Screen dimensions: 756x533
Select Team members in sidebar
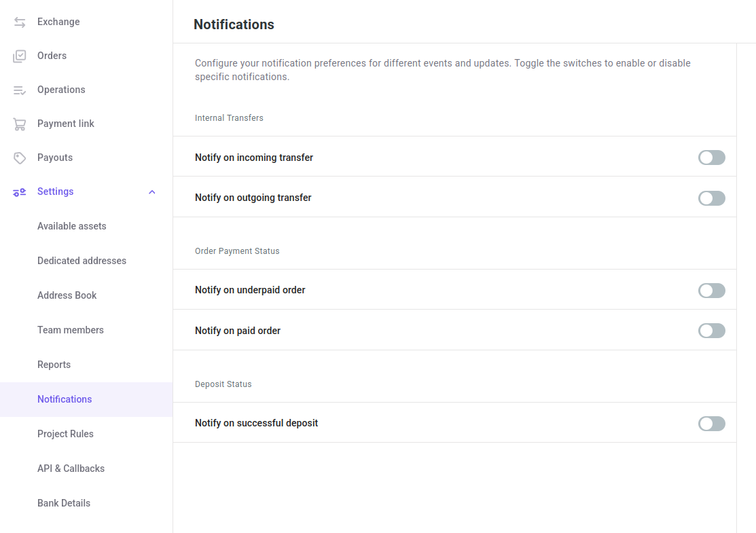tap(71, 330)
